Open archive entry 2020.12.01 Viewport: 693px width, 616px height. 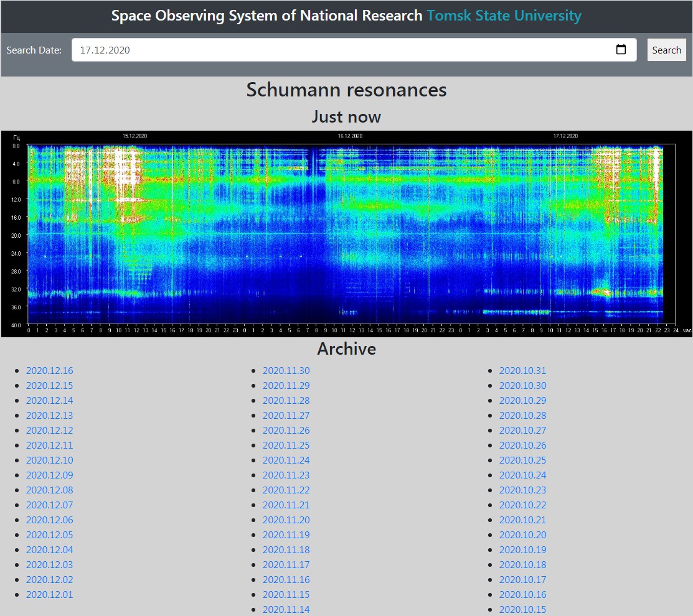(x=49, y=595)
